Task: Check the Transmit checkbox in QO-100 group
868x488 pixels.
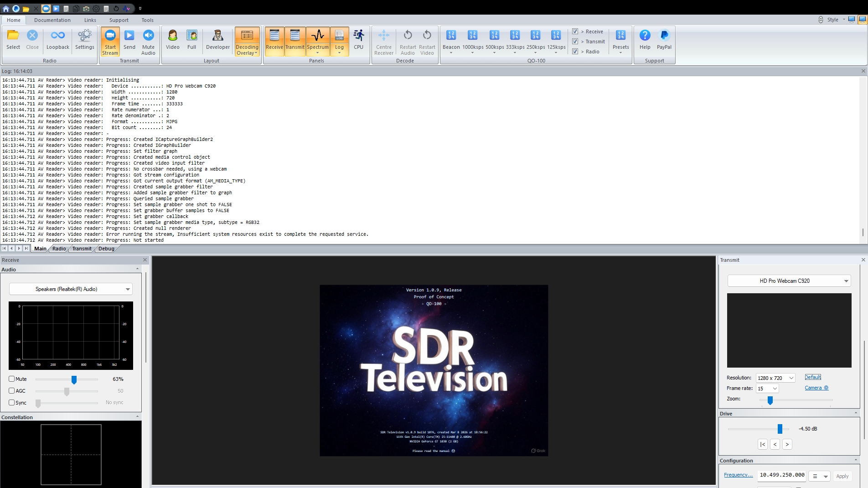Action: click(575, 41)
